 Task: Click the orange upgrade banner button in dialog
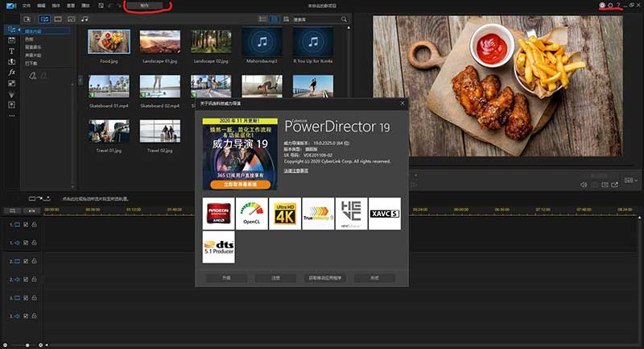240,185
